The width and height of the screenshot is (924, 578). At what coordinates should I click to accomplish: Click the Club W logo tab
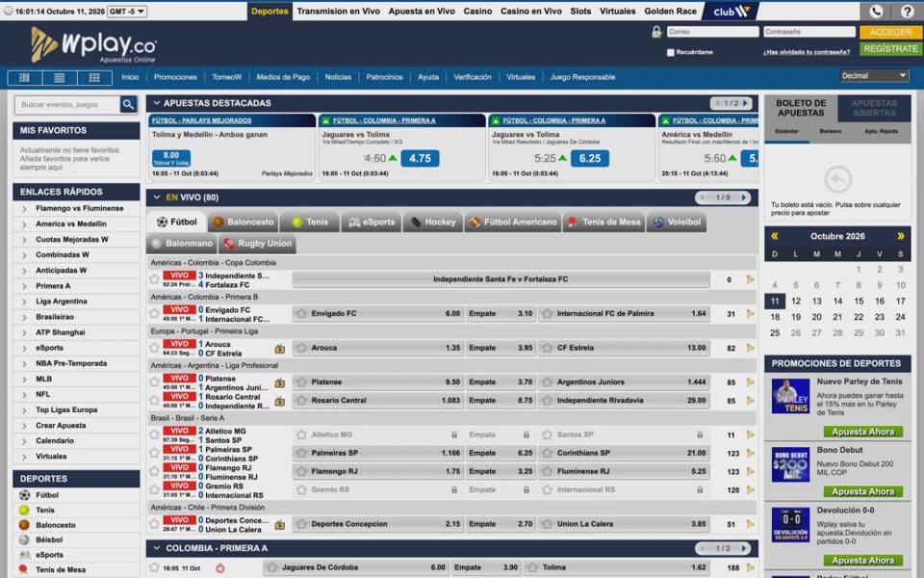pyautogui.click(x=731, y=12)
